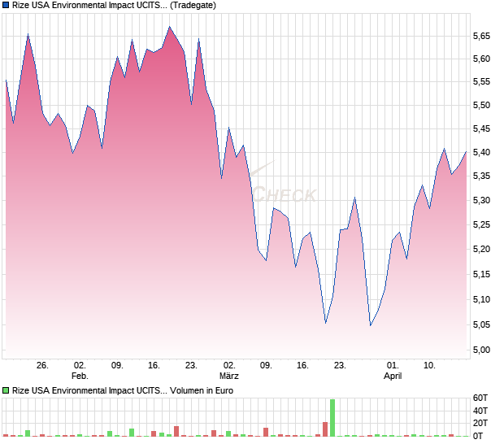Select the tallest green volume bar
Screen dimensions: 504x444
point(332,417)
